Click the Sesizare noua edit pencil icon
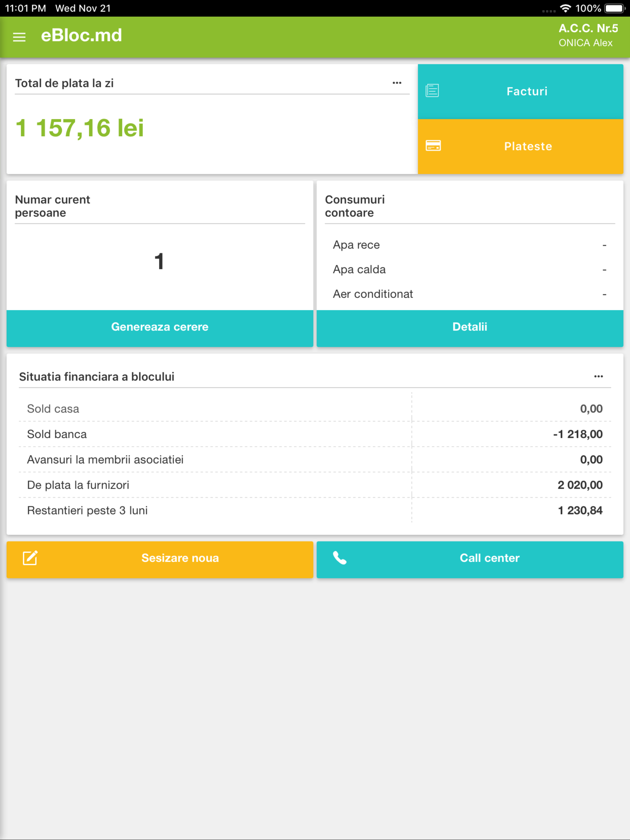The image size is (630, 840). point(30,558)
